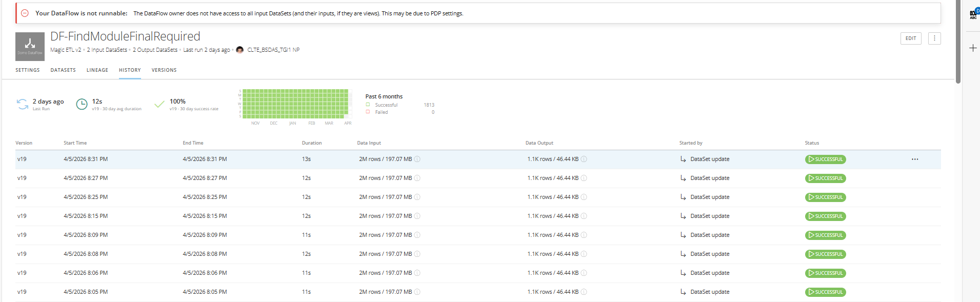The width and height of the screenshot is (980, 302).
Task: Click Data Output info icon for 8:25 PM run
Action: click(x=584, y=197)
